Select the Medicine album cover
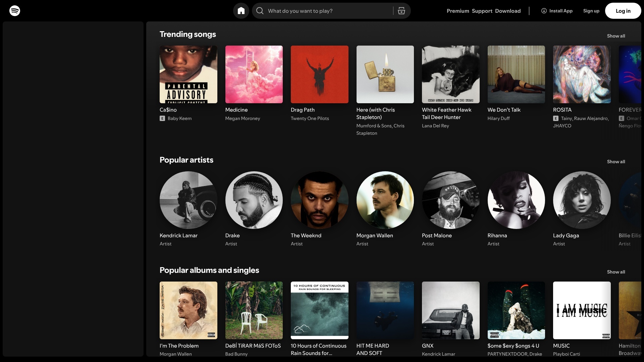This screenshot has height=362, width=644. (254, 74)
